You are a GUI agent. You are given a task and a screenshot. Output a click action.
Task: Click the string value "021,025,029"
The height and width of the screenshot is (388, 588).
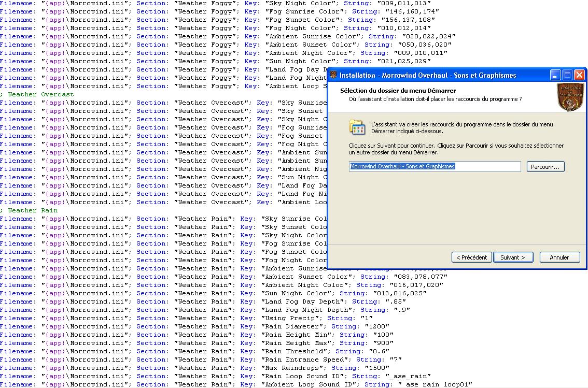404,61
